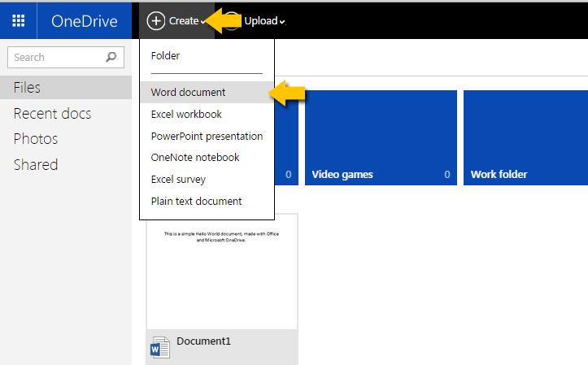Click the plus circle icon beside Create
Image resolution: width=588 pixels, height=365 pixels.
click(x=156, y=20)
